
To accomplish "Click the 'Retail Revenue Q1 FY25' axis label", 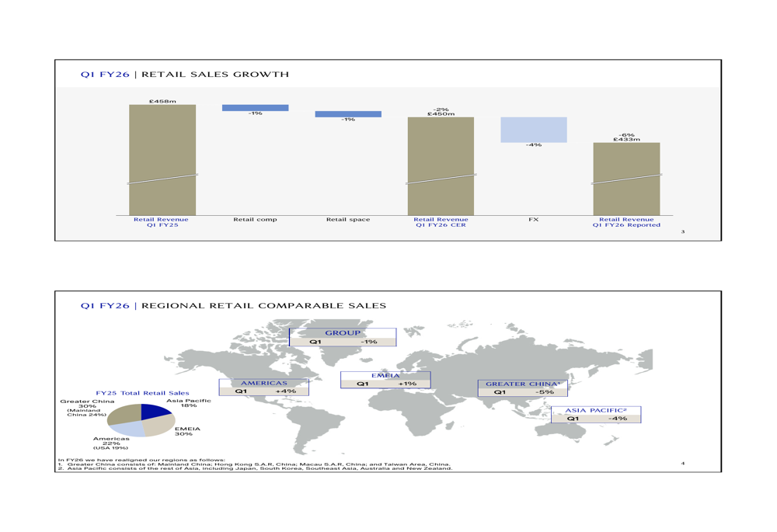I will (x=161, y=223).
